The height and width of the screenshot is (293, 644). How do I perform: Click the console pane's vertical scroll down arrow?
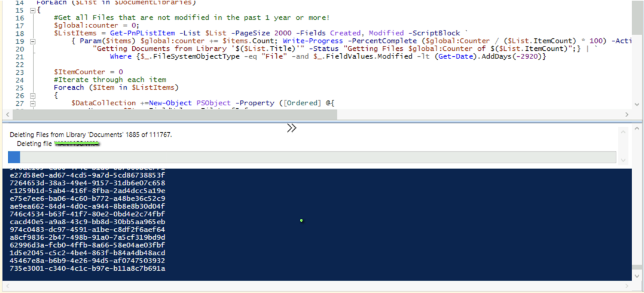[638, 276]
